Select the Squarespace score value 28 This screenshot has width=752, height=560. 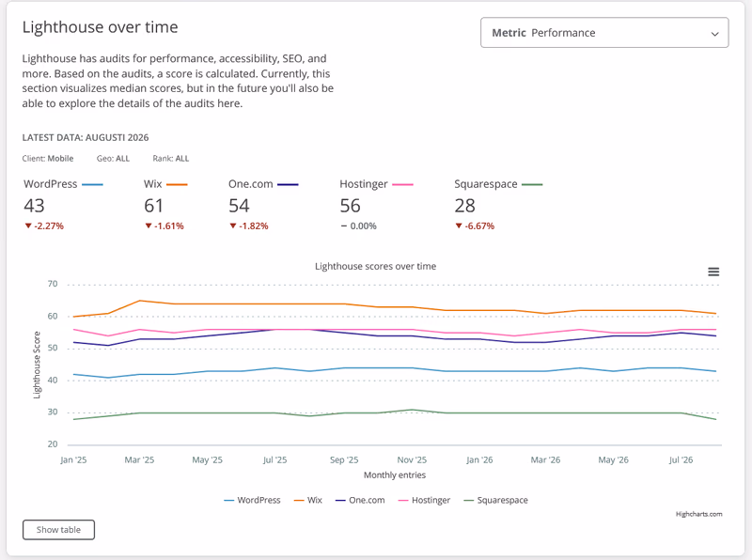[464, 206]
